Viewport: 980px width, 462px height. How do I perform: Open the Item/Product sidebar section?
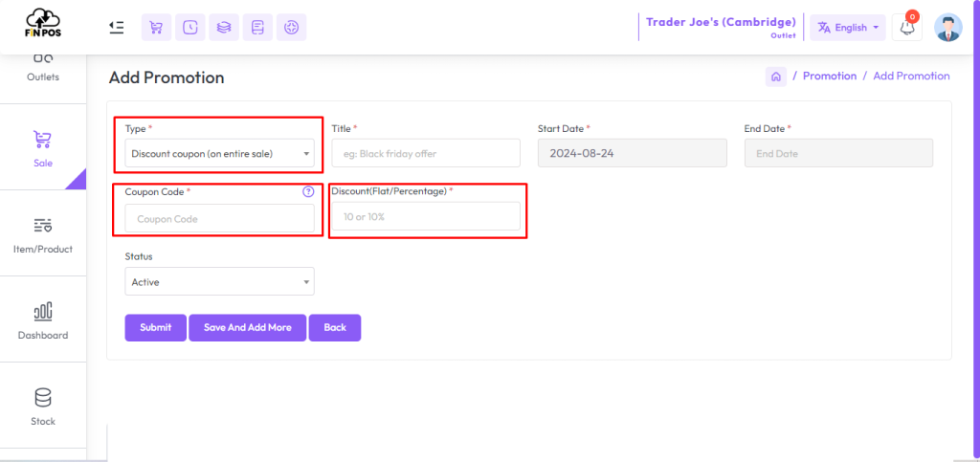[x=43, y=234]
